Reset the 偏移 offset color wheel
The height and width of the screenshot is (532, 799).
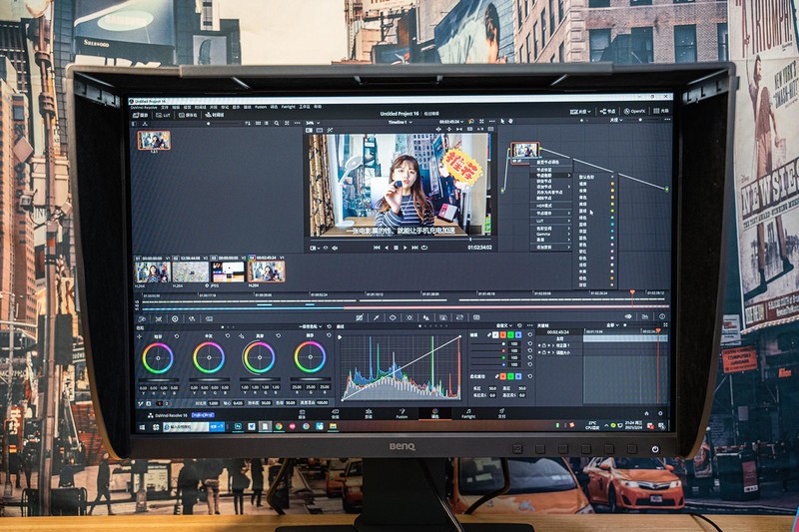[329, 336]
